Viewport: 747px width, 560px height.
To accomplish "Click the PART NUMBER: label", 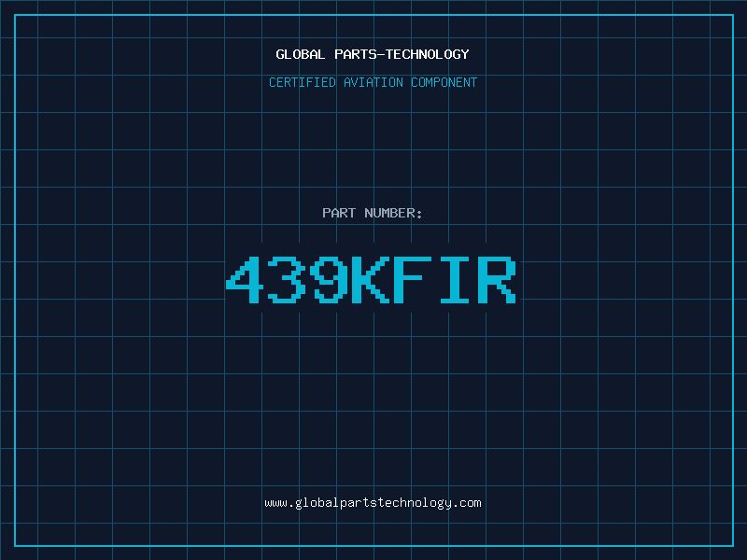I will pos(373,213).
